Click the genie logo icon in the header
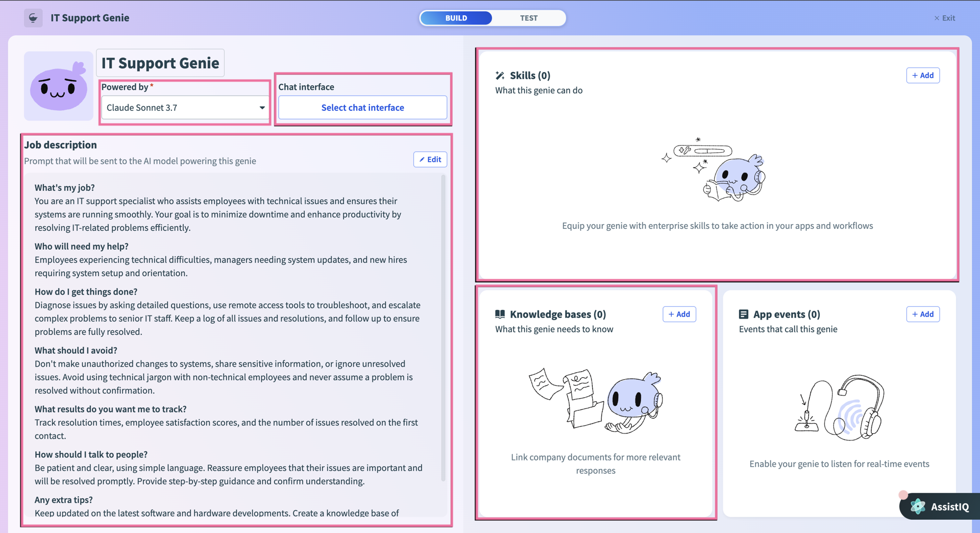 (33, 18)
